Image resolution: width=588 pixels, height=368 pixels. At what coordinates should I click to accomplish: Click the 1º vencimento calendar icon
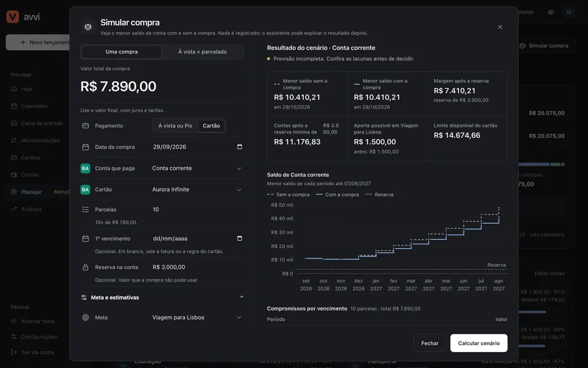(x=86, y=239)
